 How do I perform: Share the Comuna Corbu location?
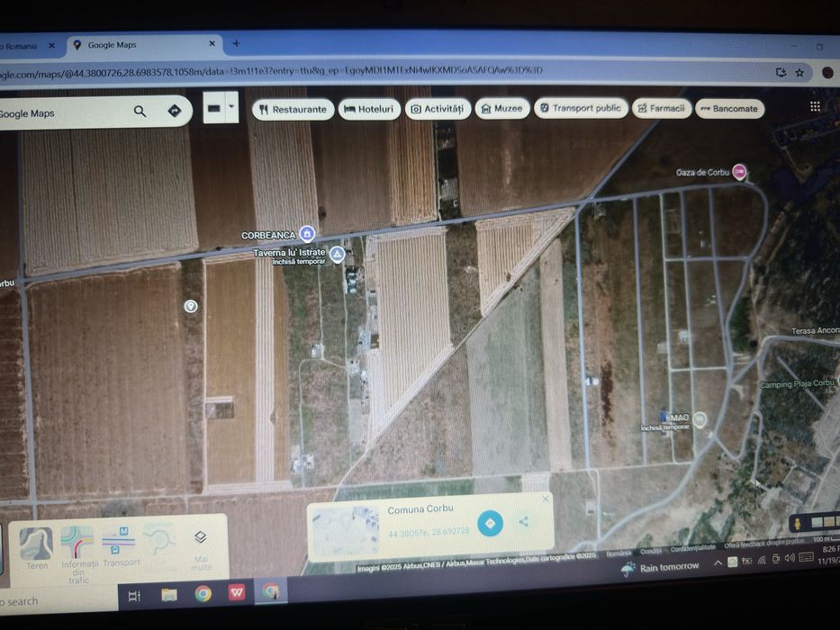pyautogui.click(x=524, y=522)
